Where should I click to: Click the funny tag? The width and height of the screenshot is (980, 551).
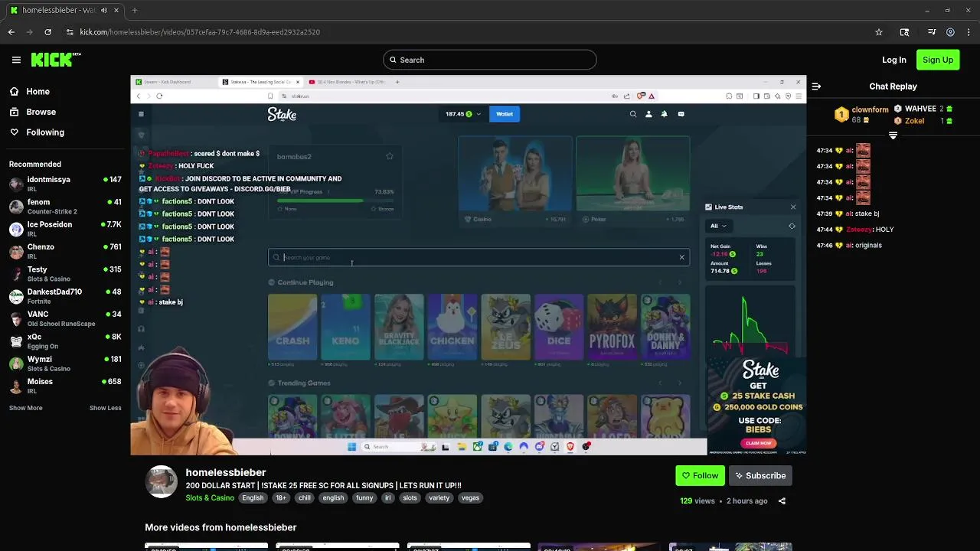[x=364, y=497]
